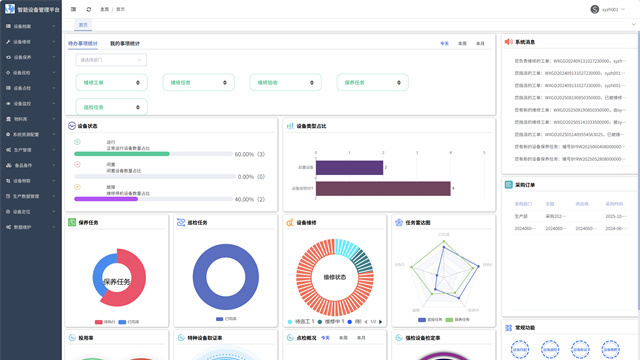Click the 投用率 card icon
Image resolution: width=640 pixels, height=360 pixels.
(x=72, y=338)
